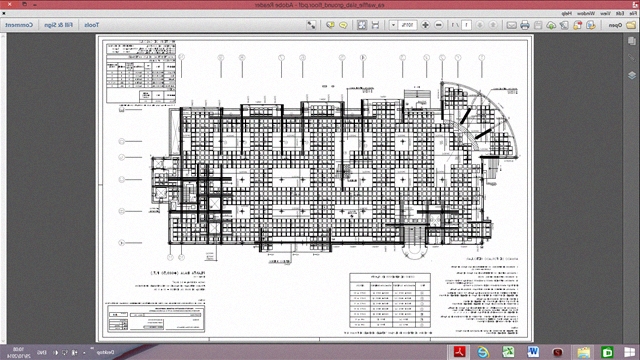Toggle read mode with expand arrows icon
Viewport: 640px width, 360px height.
311,25
